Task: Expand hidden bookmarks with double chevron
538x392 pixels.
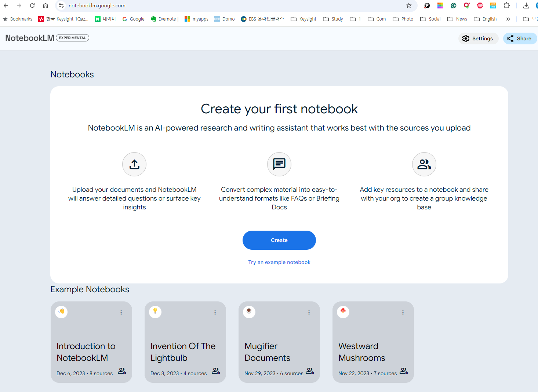Action: tap(508, 19)
